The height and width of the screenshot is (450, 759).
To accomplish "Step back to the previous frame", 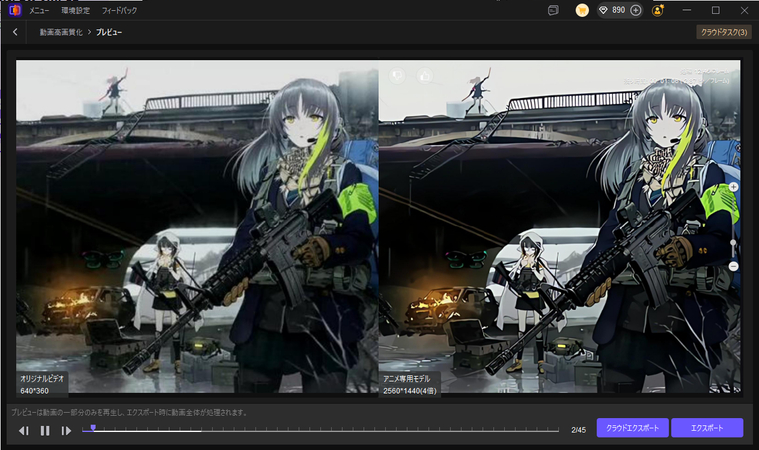I will (24, 431).
